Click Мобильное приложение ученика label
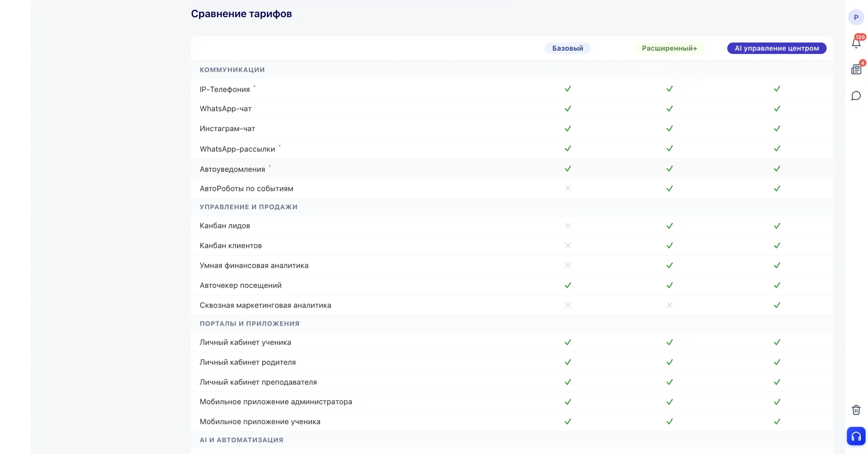Screen dimensions: 868x454 click(x=260, y=421)
